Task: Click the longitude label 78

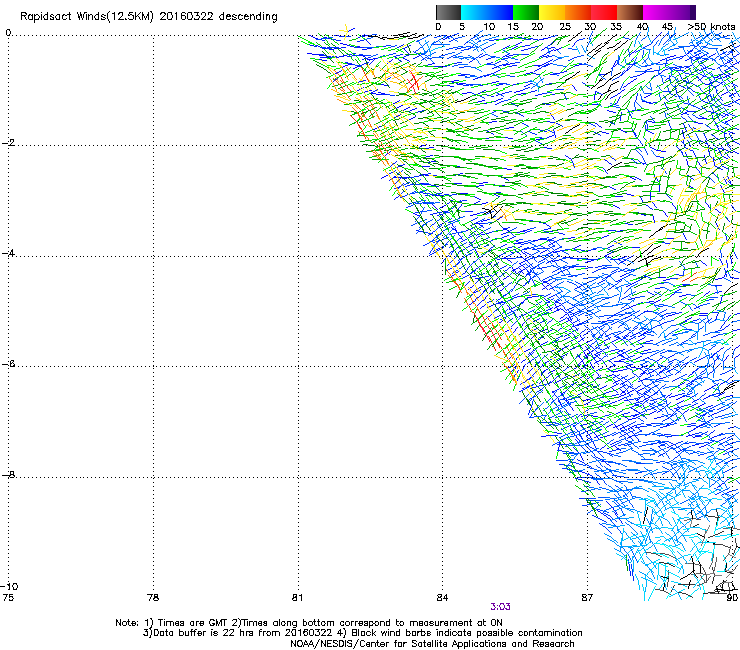Action: 153,598
